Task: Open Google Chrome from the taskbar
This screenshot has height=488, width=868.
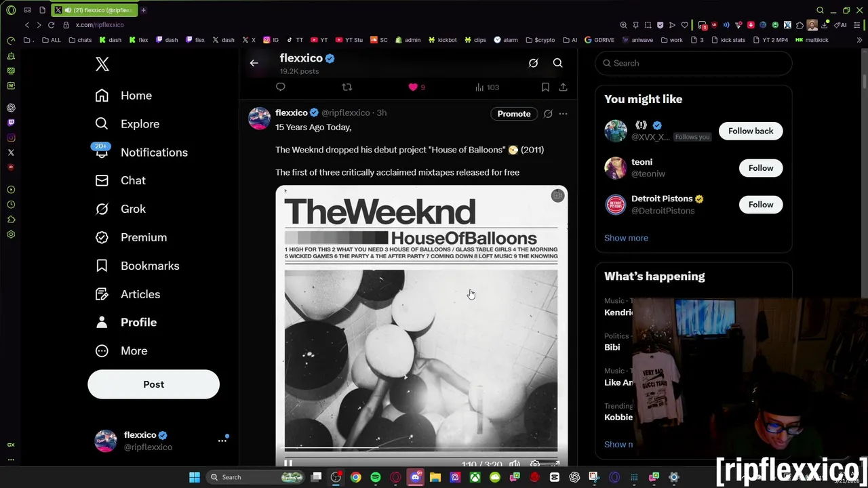Action: [355, 477]
